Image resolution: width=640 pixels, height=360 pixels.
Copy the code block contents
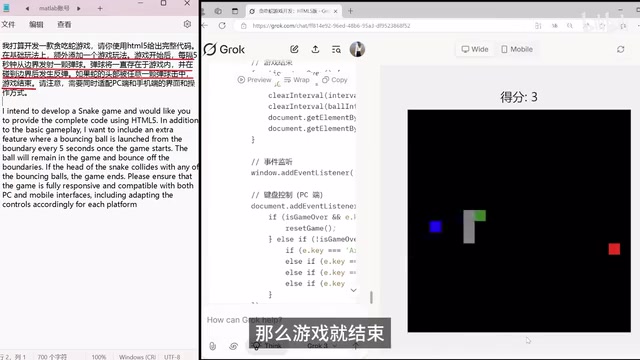(335, 80)
